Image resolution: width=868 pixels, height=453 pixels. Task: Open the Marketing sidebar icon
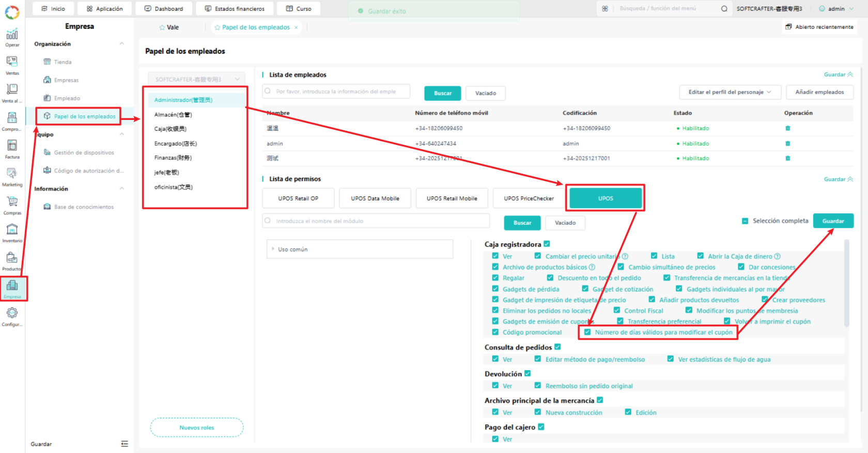coord(12,177)
